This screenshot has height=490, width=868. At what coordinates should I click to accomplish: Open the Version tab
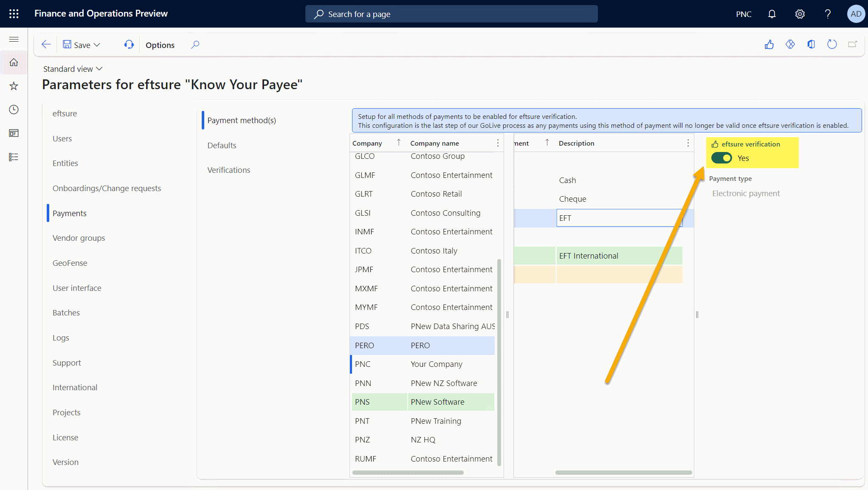65,462
